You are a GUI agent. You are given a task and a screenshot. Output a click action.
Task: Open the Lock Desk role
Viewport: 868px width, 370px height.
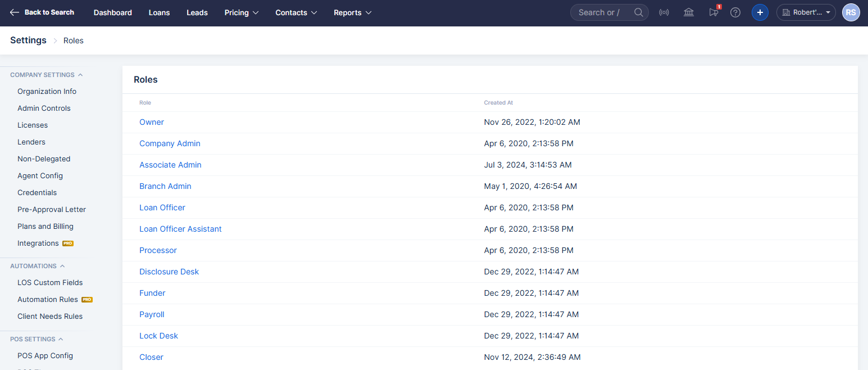pyautogui.click(x=158, y=336)
